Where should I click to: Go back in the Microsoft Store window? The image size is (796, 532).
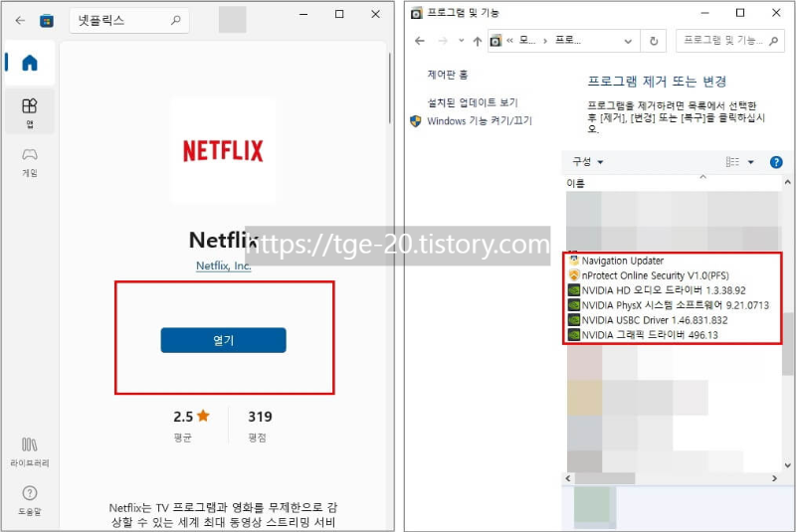20,20
